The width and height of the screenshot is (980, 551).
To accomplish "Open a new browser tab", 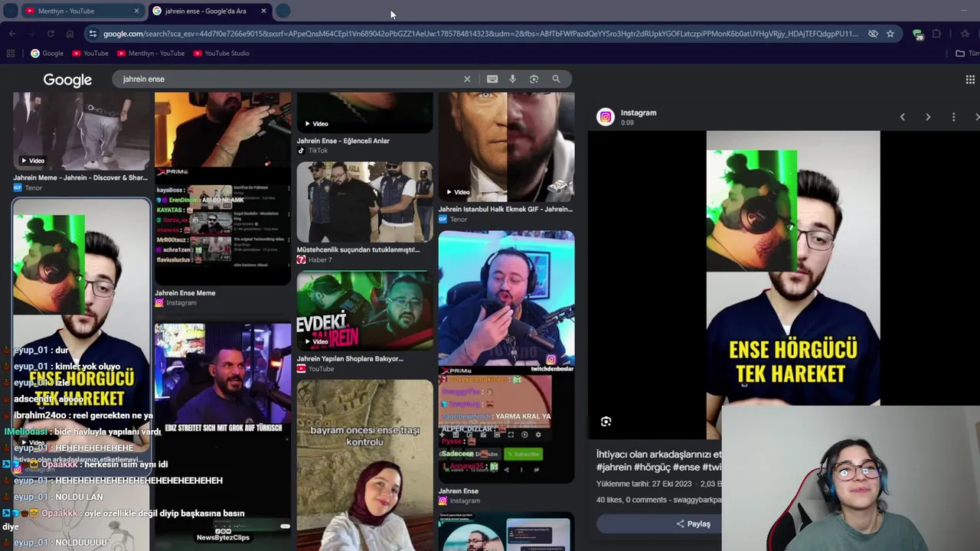I will pos(283,11).
